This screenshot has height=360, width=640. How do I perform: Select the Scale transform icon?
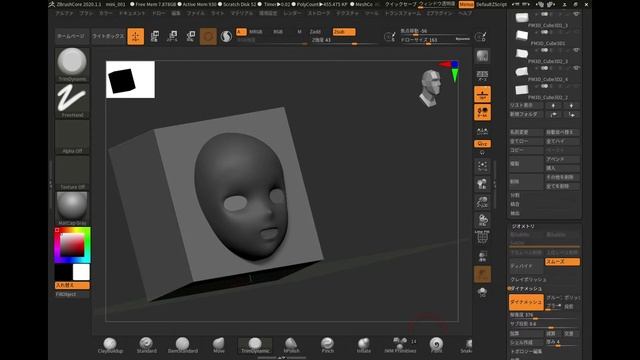tap(172, 36)
